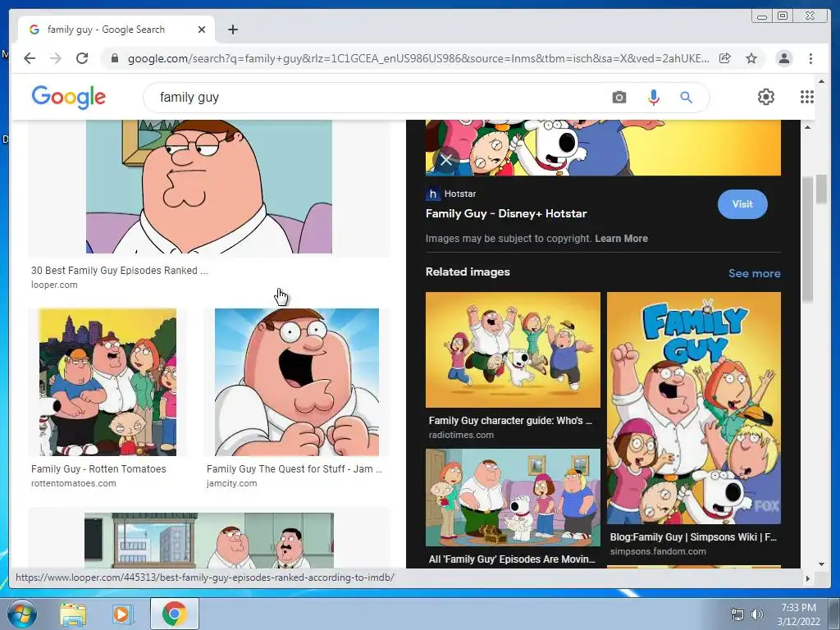Open the All 'Family Guy' Episodes Are Moving image
This screenshot has height=630, width=840.
coord(513,498)
